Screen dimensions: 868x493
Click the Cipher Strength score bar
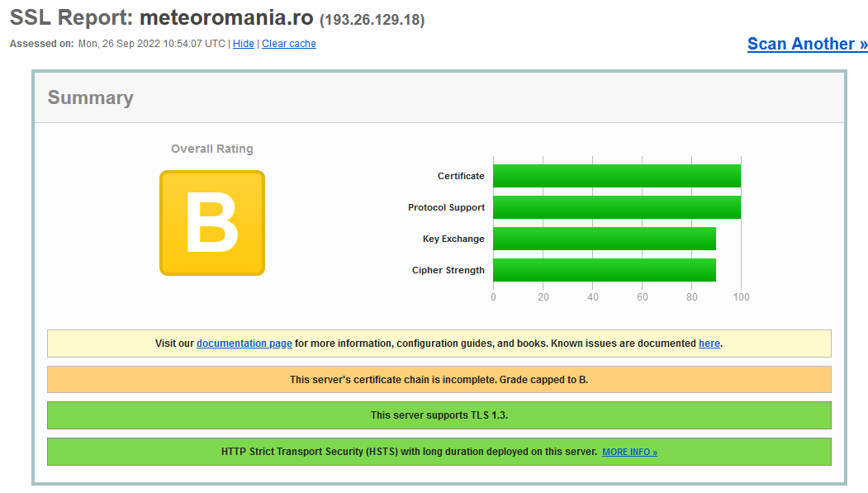pos(605,270)
